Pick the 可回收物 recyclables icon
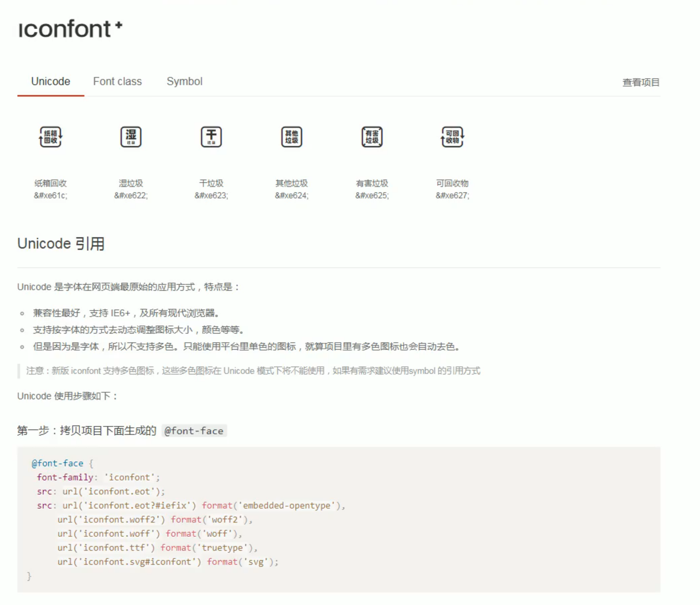 [x=452, y=137]
